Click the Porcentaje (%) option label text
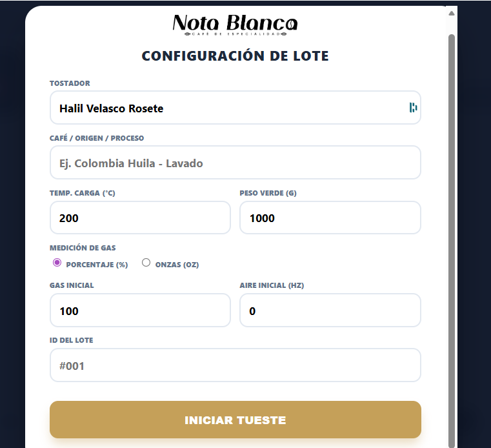 (x=97, y=265)
